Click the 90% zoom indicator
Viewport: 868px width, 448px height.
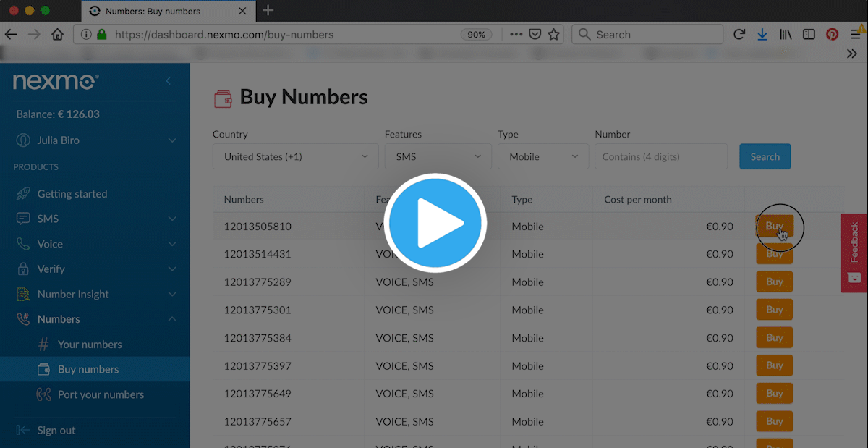476,34
